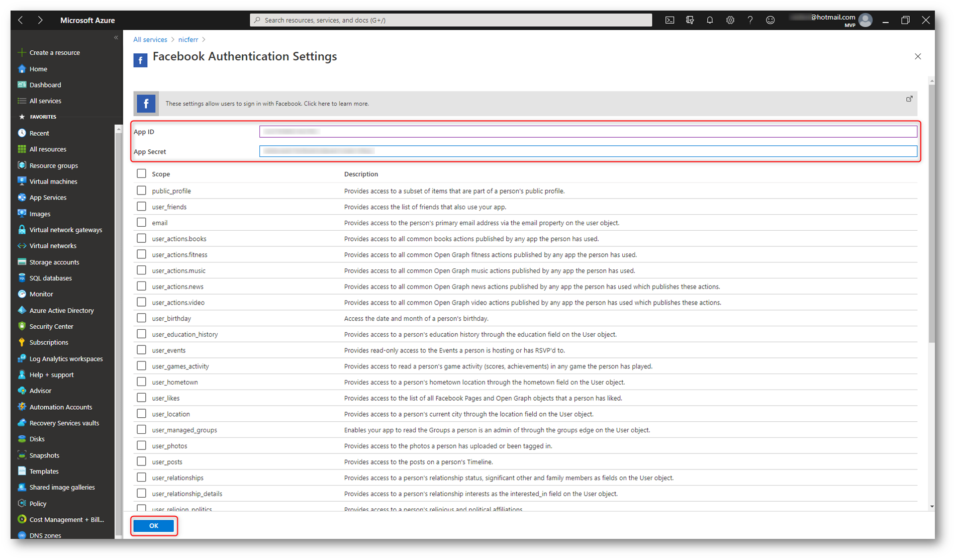This screenshot has width=956, height=560.
Task: Check the public_profile scope
Action: [141, 191]
